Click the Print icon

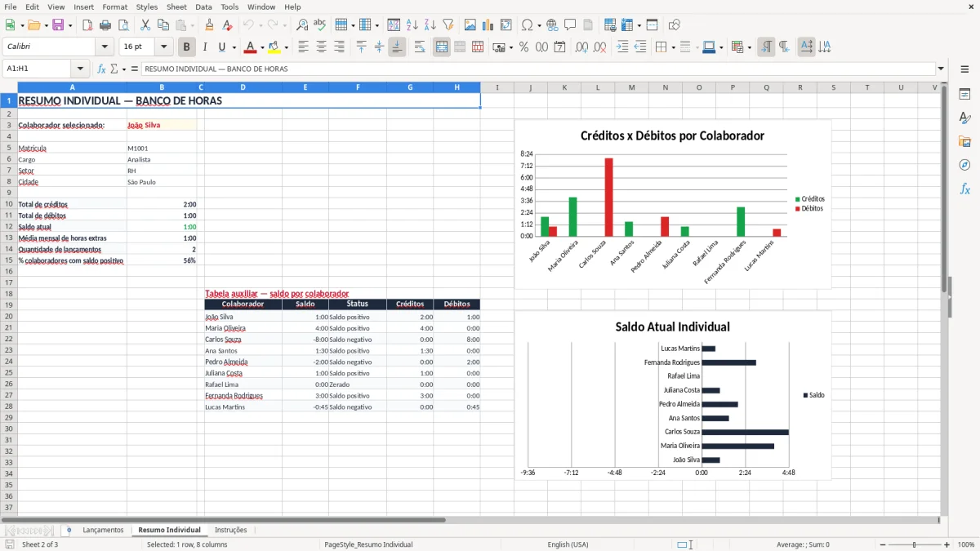pos(105,25)
